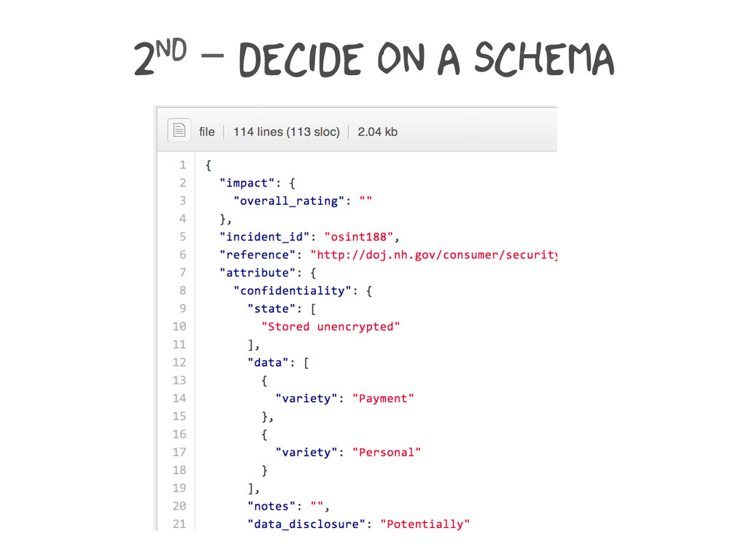Select the "Potentially" data_disclosure value
Viewport: 747px width, 560px height.
(425, 524)
